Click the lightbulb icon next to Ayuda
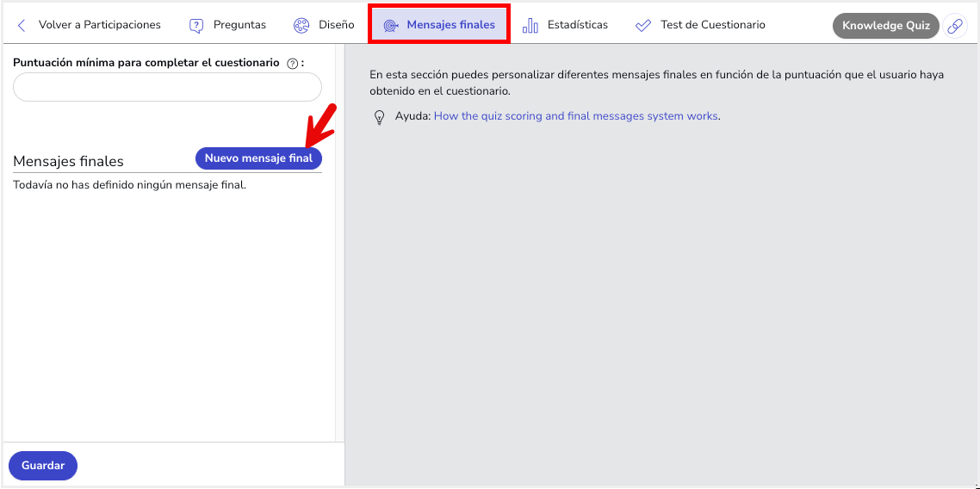Image resolution: width=980 pixels, height=489 pixels. click(379, 117)
